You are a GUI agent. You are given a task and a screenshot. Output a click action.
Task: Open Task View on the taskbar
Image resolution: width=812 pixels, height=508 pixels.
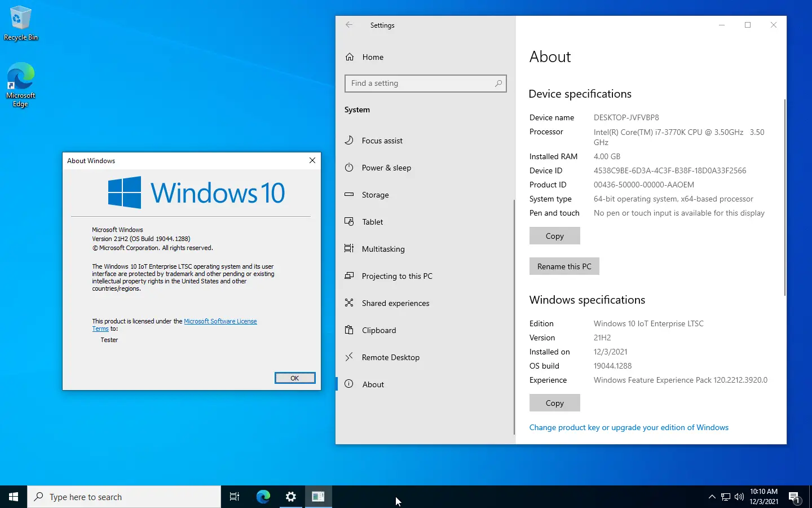tap(235, 497)
